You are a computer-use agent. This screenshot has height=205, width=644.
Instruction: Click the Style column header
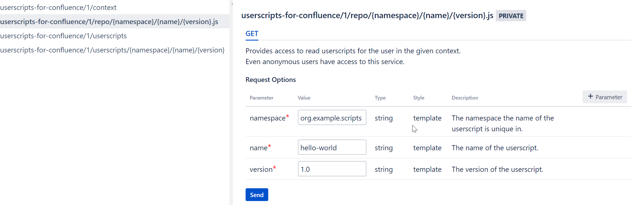(x=418, y=98)
